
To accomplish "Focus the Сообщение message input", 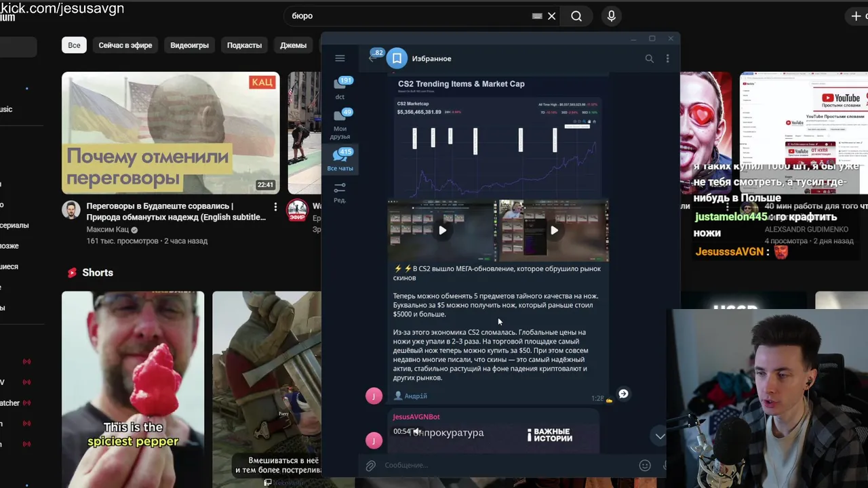I will (x=507, y=466).
